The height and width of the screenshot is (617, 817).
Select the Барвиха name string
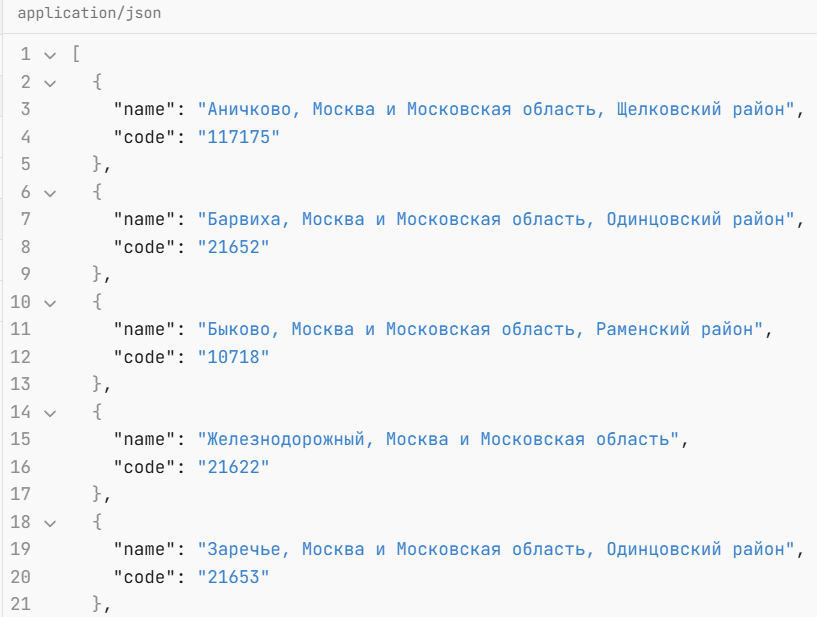495,219
